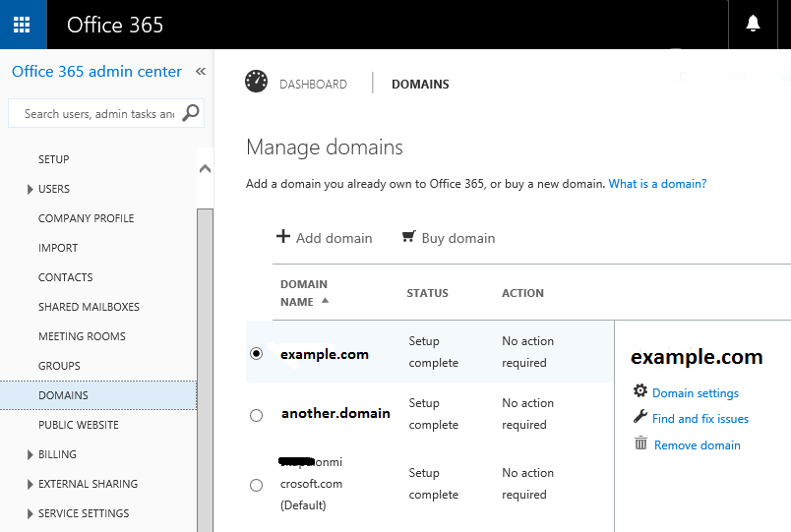791x532 pixels.
Task: Select the another.domain radio button
Action: [257, 415]
